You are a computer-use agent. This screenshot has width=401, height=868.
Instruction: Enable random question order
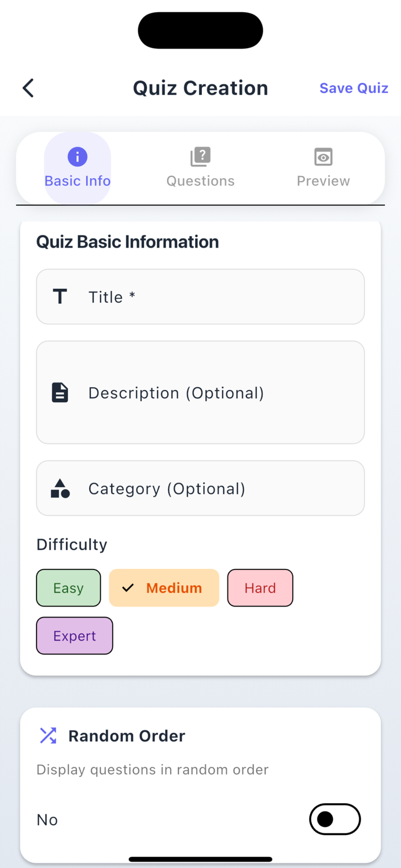(x=334, y=819)
